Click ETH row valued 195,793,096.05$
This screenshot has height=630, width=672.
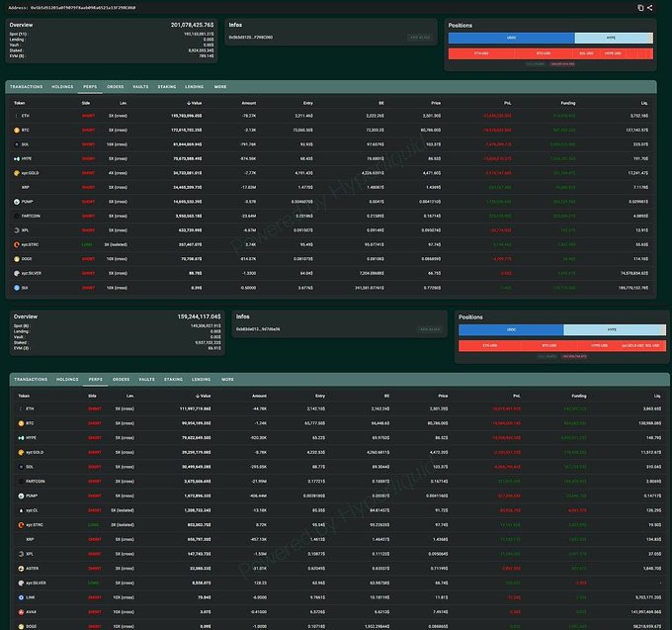(330, 116)
